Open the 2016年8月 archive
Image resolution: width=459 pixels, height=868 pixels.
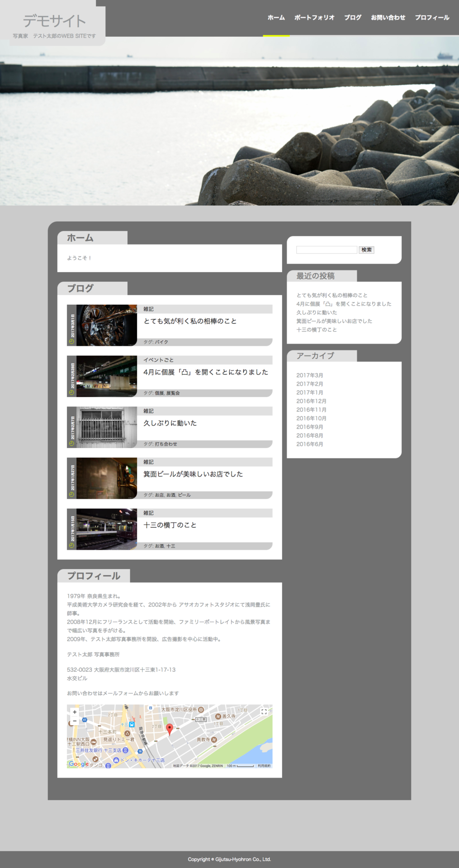coord(310,435)
